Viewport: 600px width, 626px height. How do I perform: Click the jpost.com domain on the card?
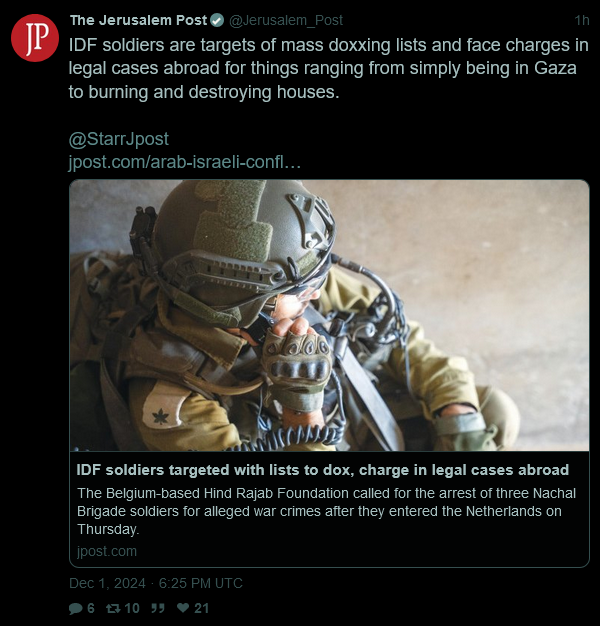point(107,551)
